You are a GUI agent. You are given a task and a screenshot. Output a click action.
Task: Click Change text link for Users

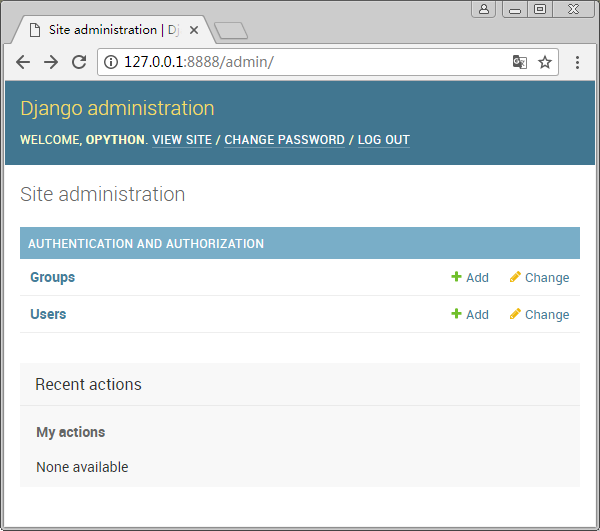547,315
